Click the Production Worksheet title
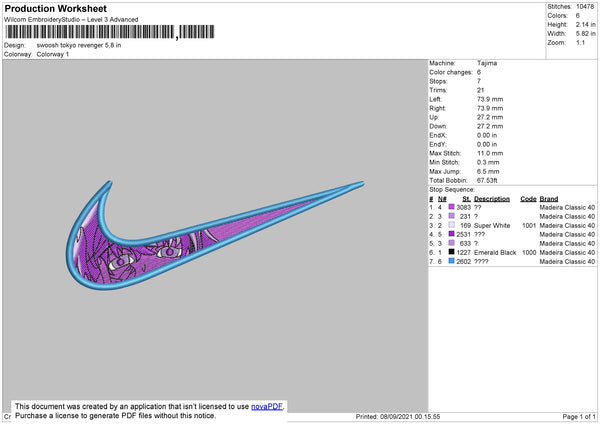The image size is (600, 424). 55,8
